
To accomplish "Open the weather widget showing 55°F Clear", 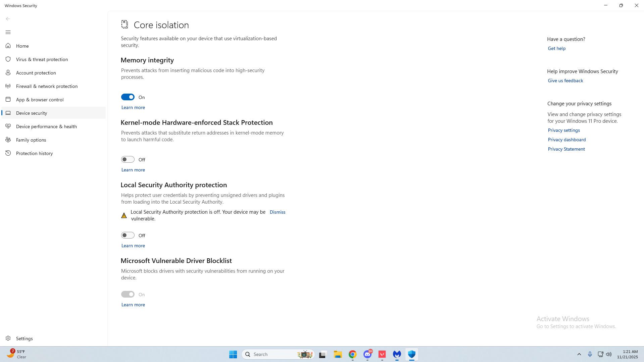I will pyautogui.click(x=17, y=354).
